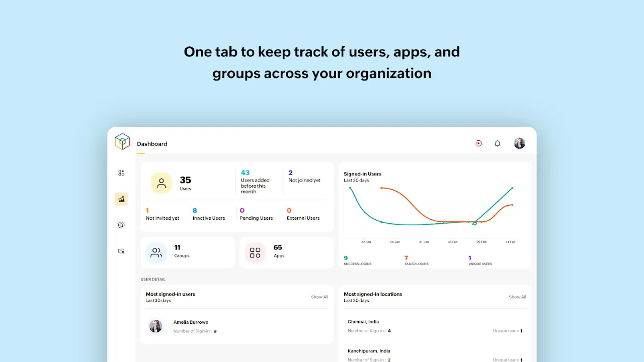Select the Dashboard tab

click(x=152, y=144)
